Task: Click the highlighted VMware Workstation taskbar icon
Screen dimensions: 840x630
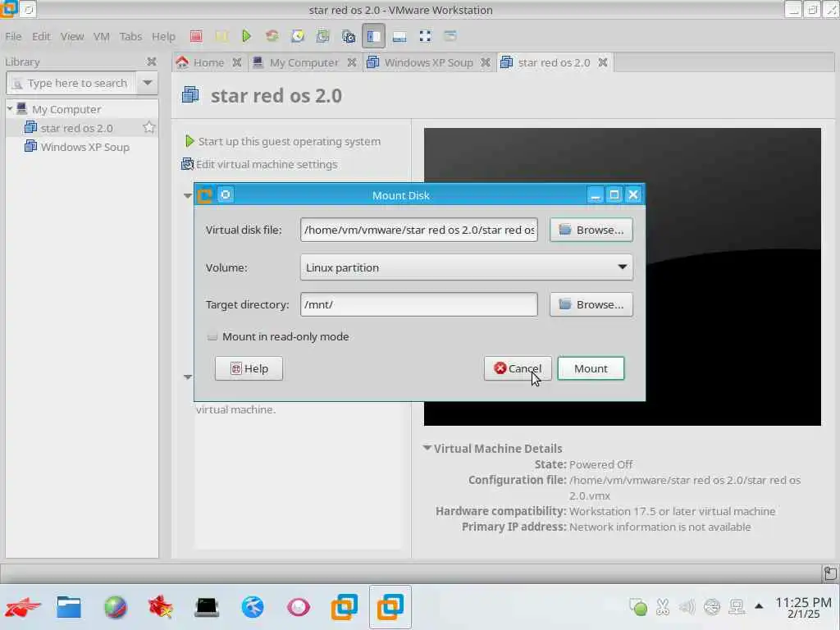Action: (x=390, y=607)
